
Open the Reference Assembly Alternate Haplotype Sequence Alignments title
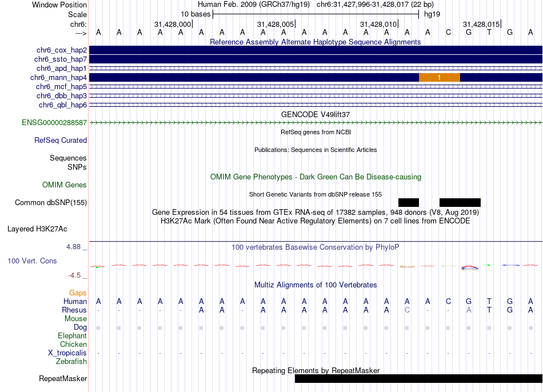tap(316, 42)
